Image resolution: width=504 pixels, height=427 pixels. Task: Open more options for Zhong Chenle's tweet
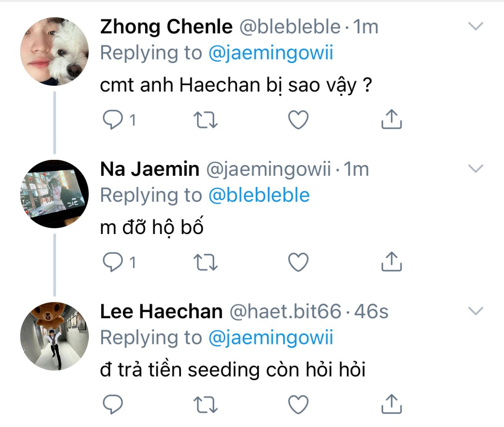(476, 27)
